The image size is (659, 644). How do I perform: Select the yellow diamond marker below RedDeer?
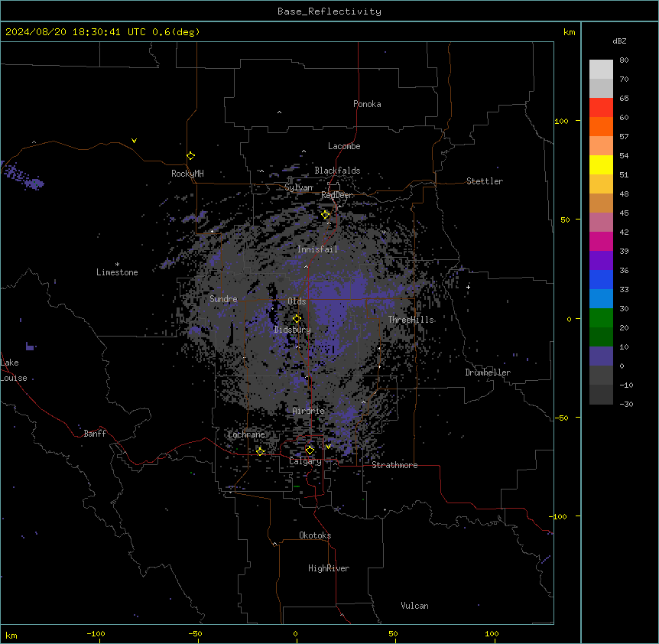click(326, 215)
